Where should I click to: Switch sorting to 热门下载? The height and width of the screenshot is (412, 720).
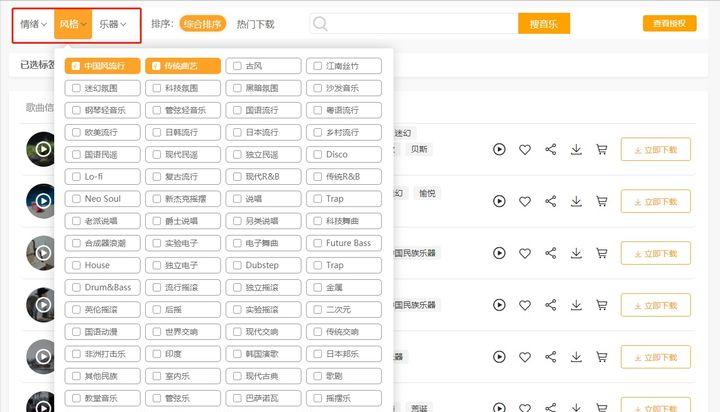(x=255, y=23)
